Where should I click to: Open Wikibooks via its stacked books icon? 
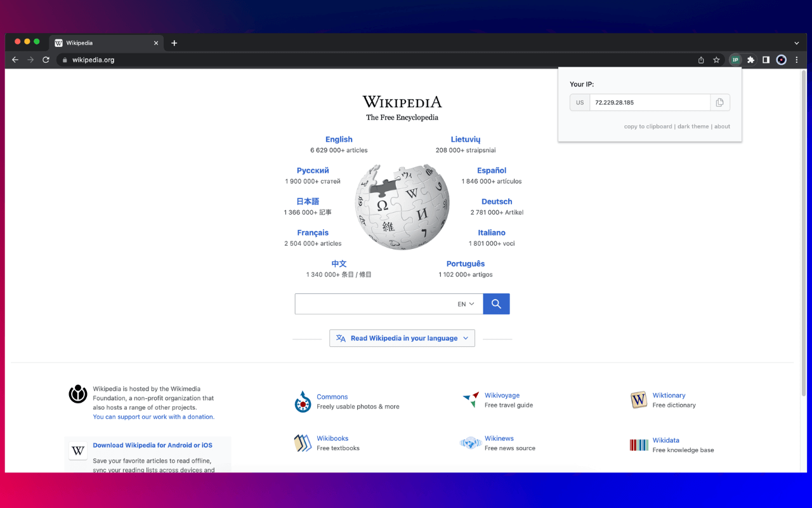[x=303, y=443]
